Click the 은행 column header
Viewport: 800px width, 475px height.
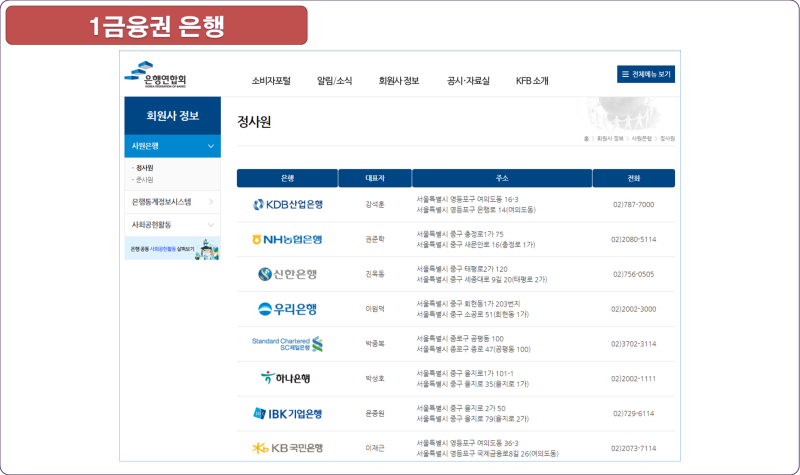tap(287, 178)
